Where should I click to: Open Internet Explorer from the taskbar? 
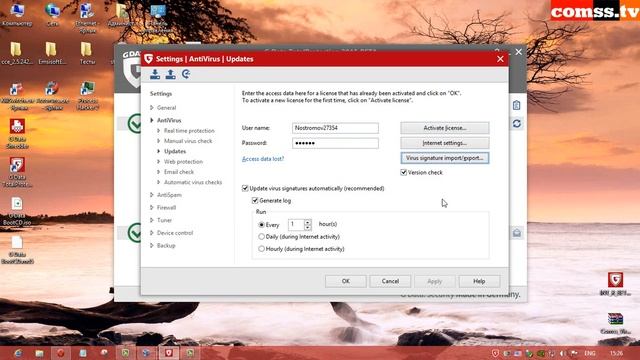(18, 353)
